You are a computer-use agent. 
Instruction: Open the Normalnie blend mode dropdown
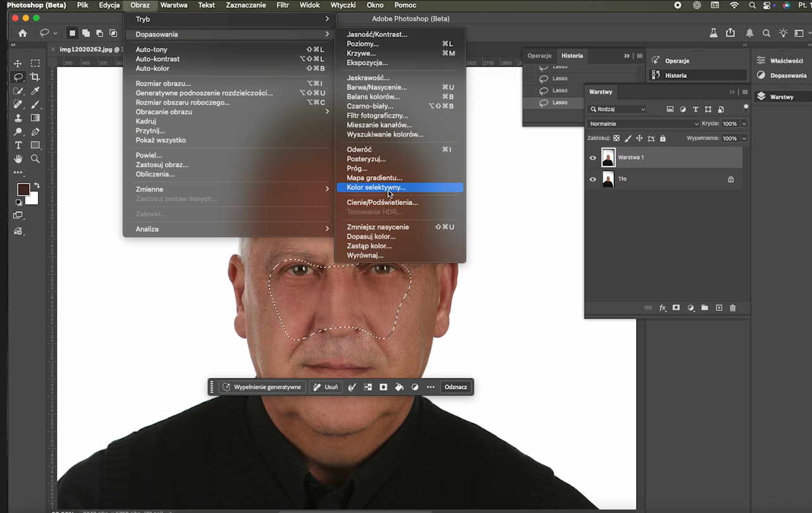point(644,124)
